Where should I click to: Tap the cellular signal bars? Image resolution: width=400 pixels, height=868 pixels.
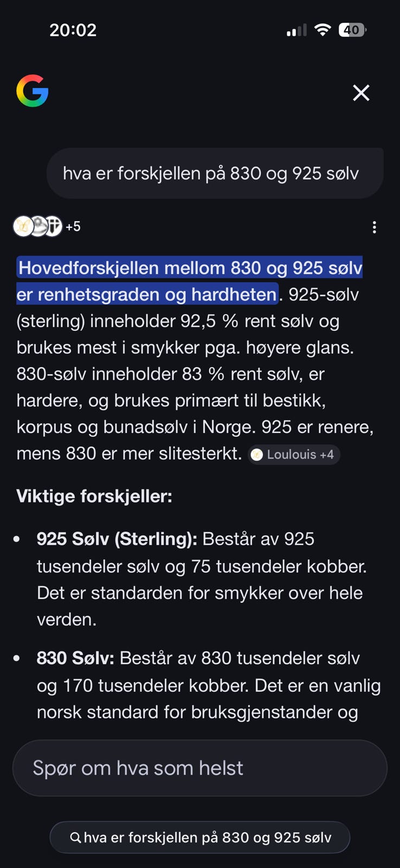296,30
